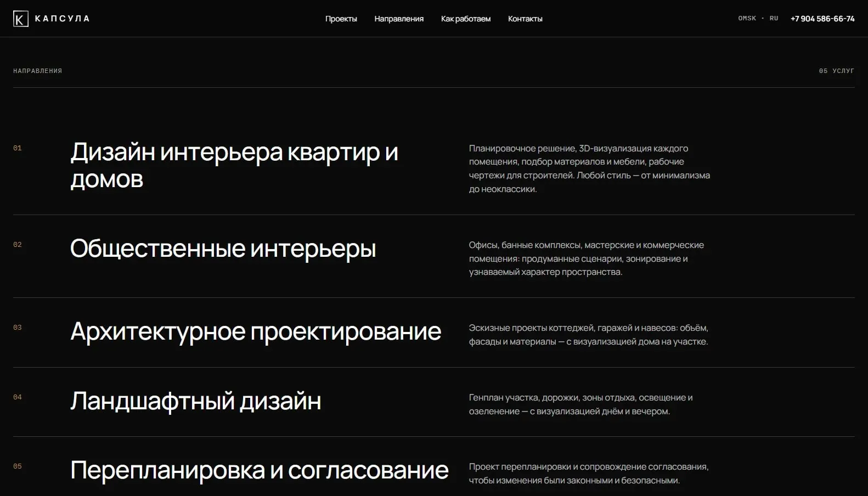Click the Капсула K logo icon
This screenshot has width=868, height=496.
point(21,19)
